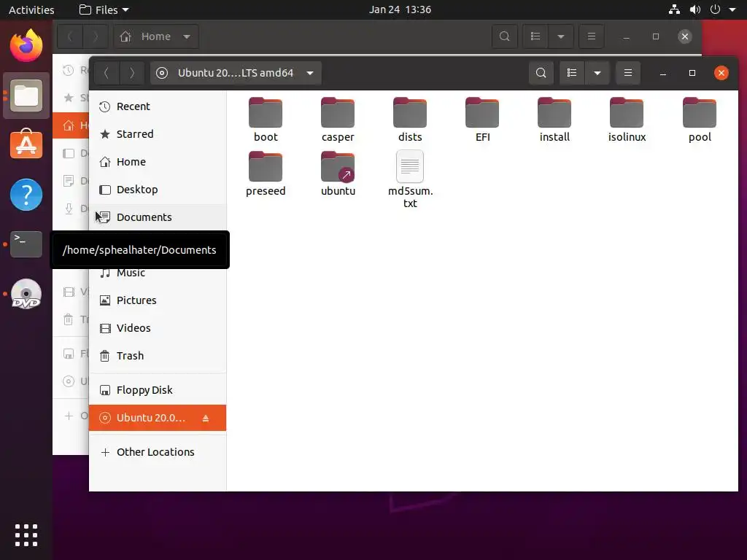Go forward in background Home window
The height and width of the screenshot is (560, 747).
tap(96, 36)
